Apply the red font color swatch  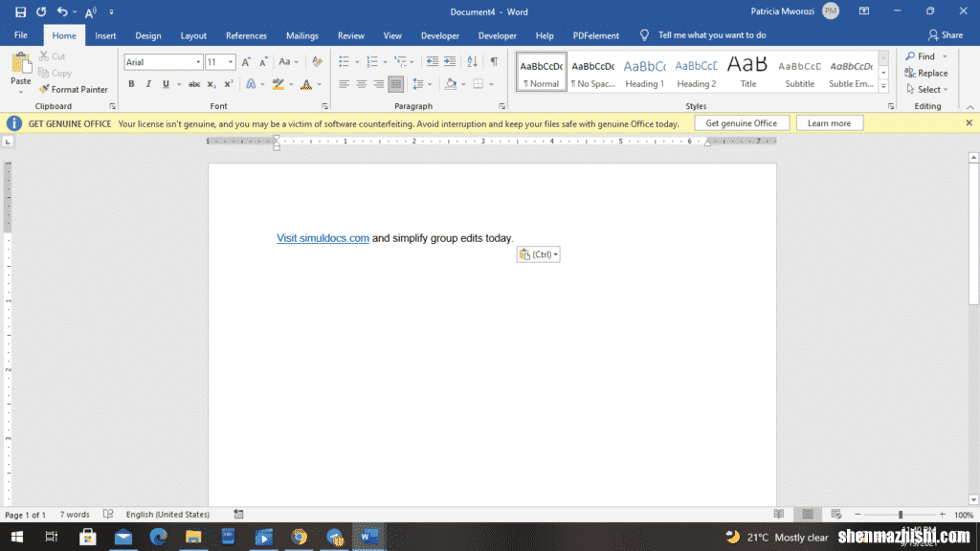[x=306, y=84]
